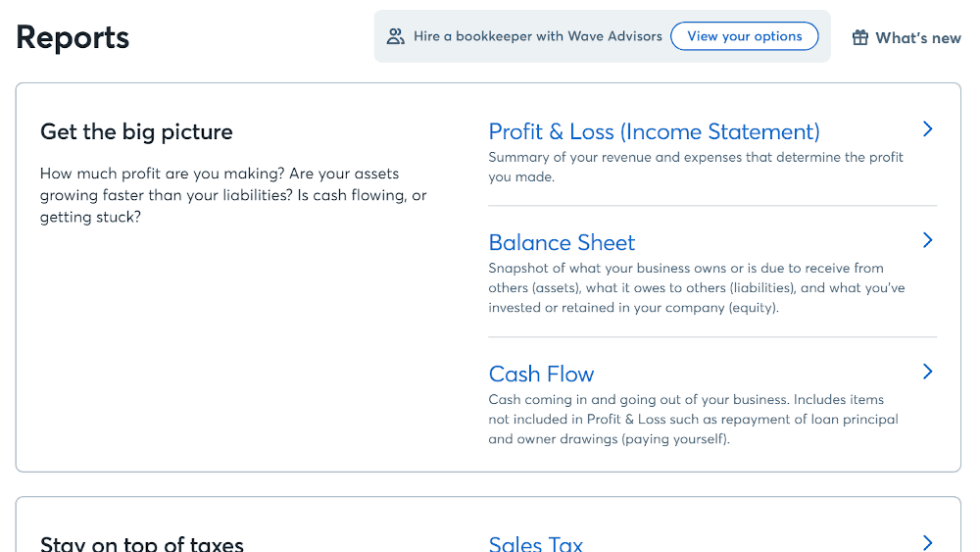Click the chevron arrow beside Cash Flow
Viewport: 980px width, 552px height.
[x=928, y=372]
